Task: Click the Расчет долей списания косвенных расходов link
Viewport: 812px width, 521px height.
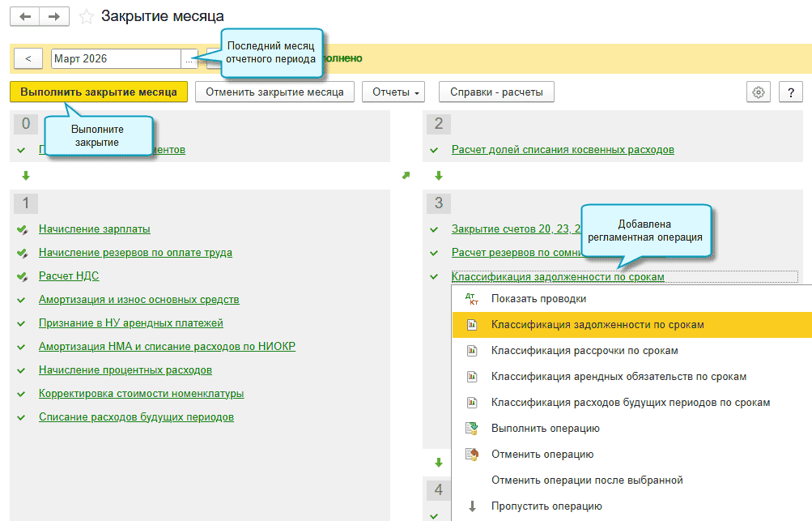Action: [x=563, y=150]
